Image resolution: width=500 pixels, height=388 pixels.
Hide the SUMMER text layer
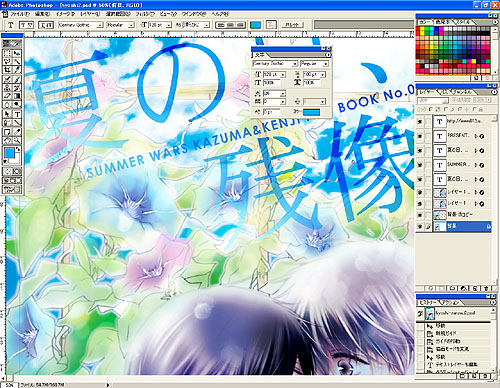click(x=420, y=165)
